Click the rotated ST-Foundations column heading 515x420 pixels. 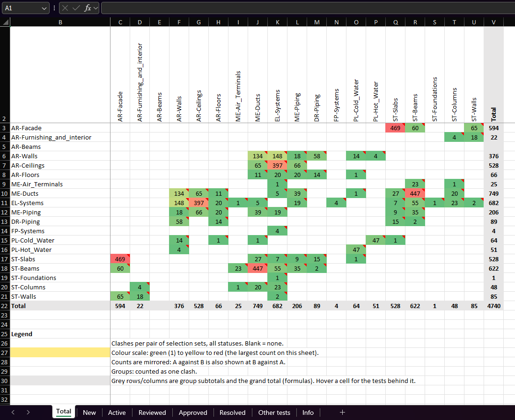[435, 99]
